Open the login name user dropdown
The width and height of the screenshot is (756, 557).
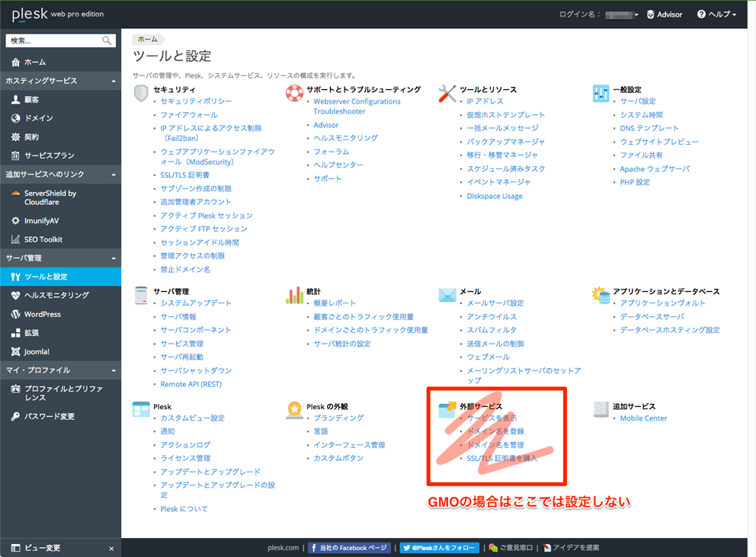(623, 14)
